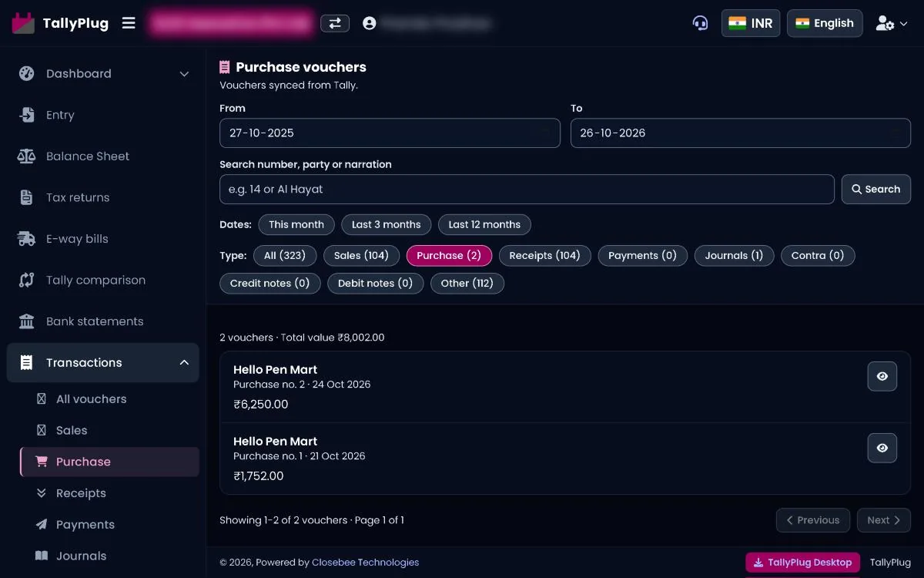The width and height of the screenshot is (924, 578).
Task: Select the Last 12 months filter
Action: pos(484,224)
